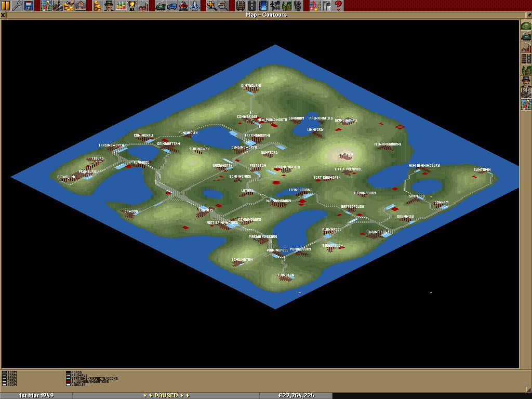Show the train list locomotive icon
The height and width of the screenshot is (399, 532).
coord(161,5)
